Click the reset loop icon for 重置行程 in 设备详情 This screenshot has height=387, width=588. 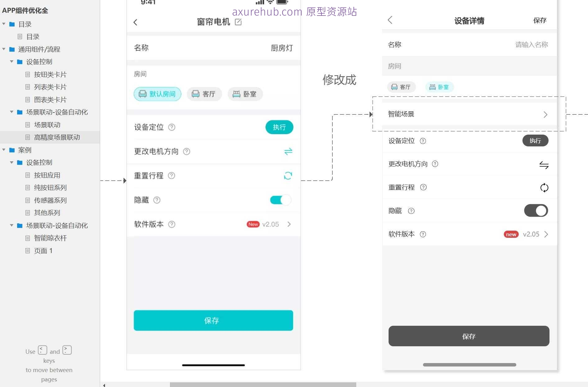point(544,187)
